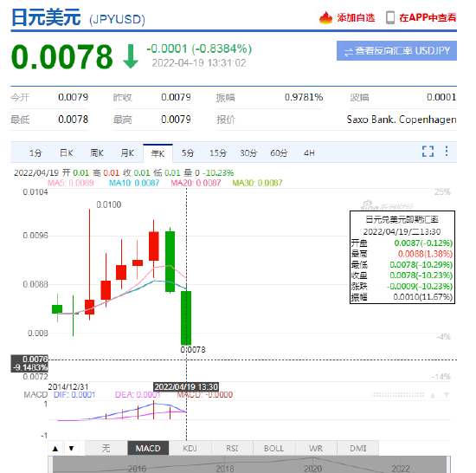Screen dimensions: 476x473
Task: Click 添加自选 link
Action: [356, 18]
